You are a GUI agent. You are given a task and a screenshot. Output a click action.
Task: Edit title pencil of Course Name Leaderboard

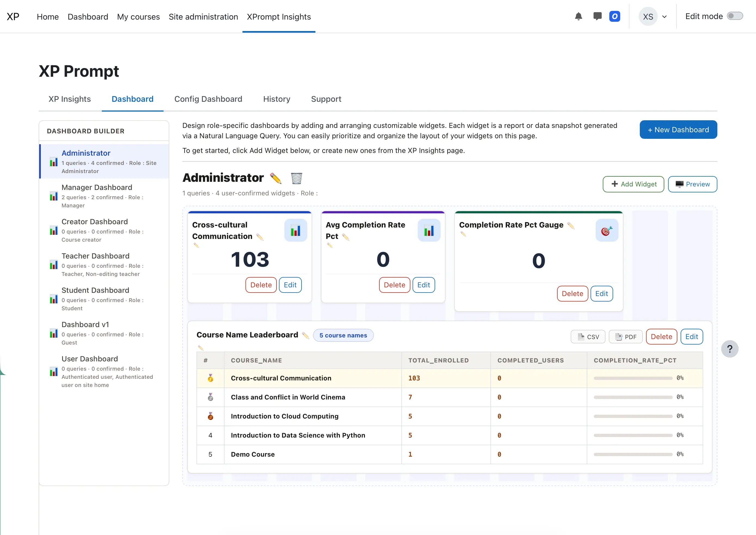click(x=306, y=335)
